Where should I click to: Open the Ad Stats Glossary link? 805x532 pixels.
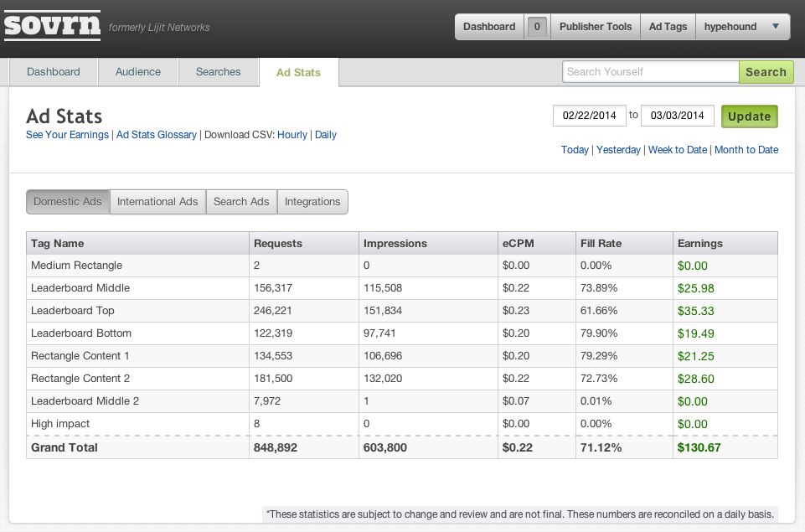[x=157, y=135]
